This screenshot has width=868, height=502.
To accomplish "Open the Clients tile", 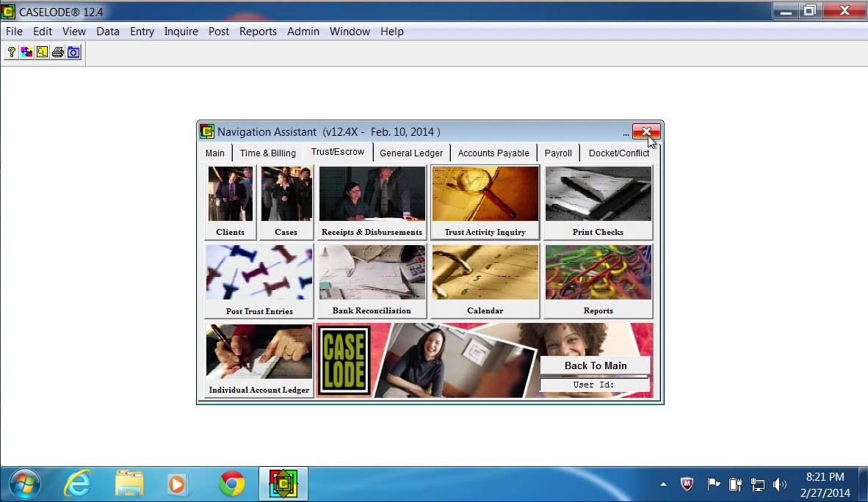I will (231, 202).
